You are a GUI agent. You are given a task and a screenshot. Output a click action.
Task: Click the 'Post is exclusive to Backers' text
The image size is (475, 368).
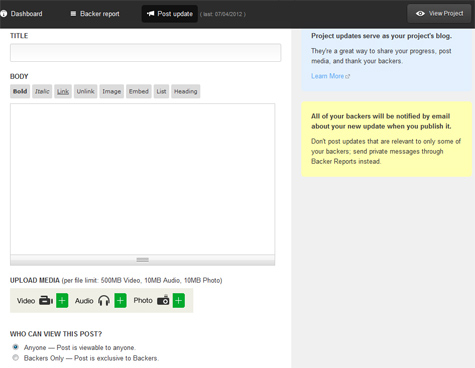coord(116,358)
